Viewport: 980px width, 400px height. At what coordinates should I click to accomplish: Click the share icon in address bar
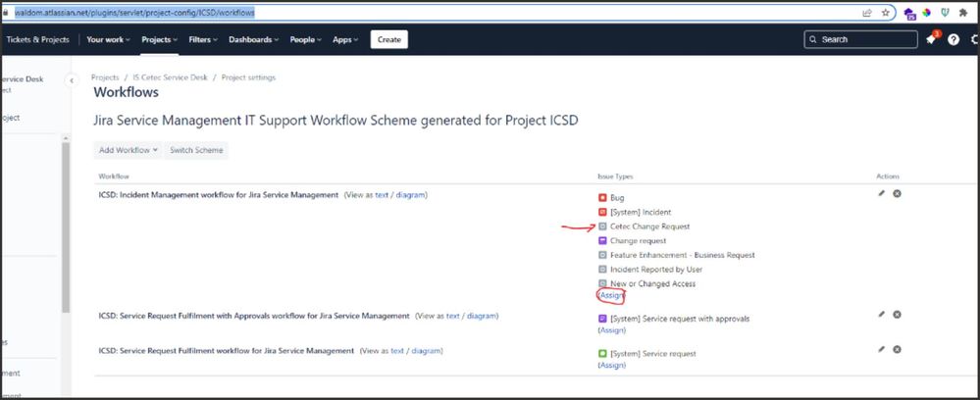[x=867, y=13]
